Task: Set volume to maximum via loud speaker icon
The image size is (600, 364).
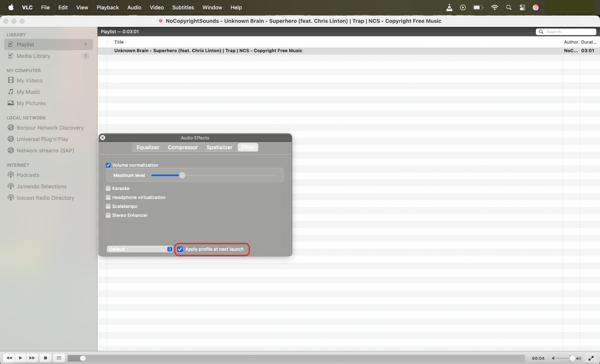Action: pyautogui.click(x=579, y=358)
